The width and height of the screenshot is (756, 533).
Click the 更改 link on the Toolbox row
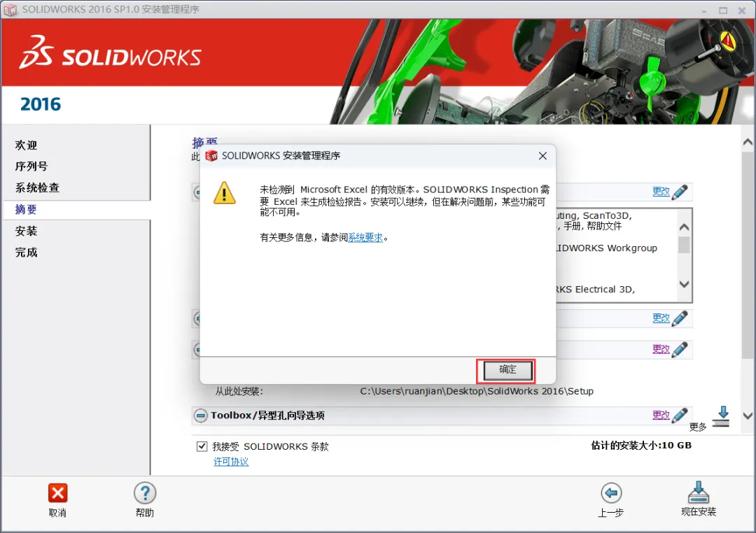[x=661, y=415]
